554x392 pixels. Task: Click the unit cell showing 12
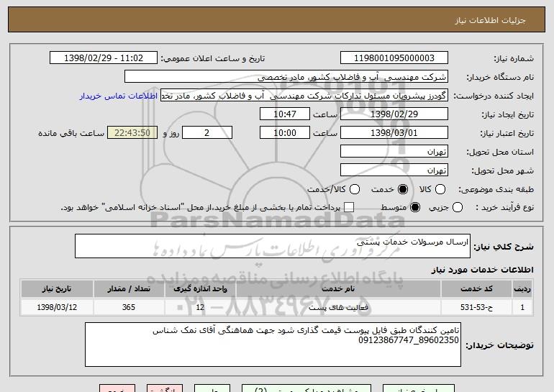coord(200,307)
